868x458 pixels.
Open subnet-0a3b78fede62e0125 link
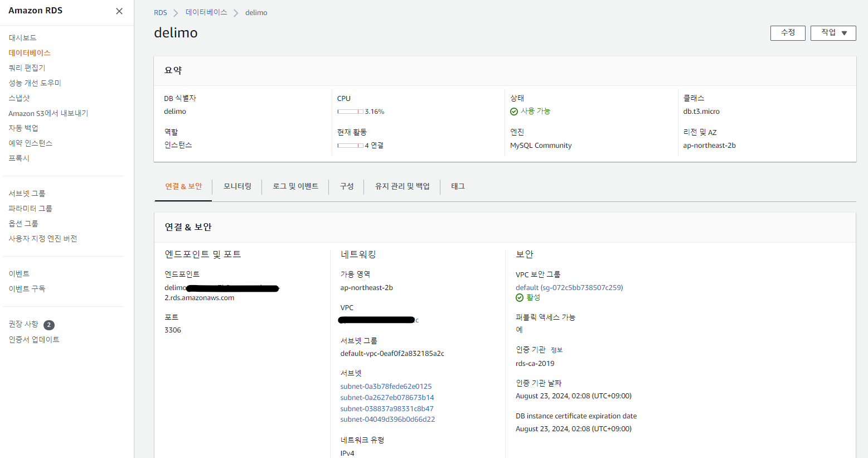coord(386,387)
